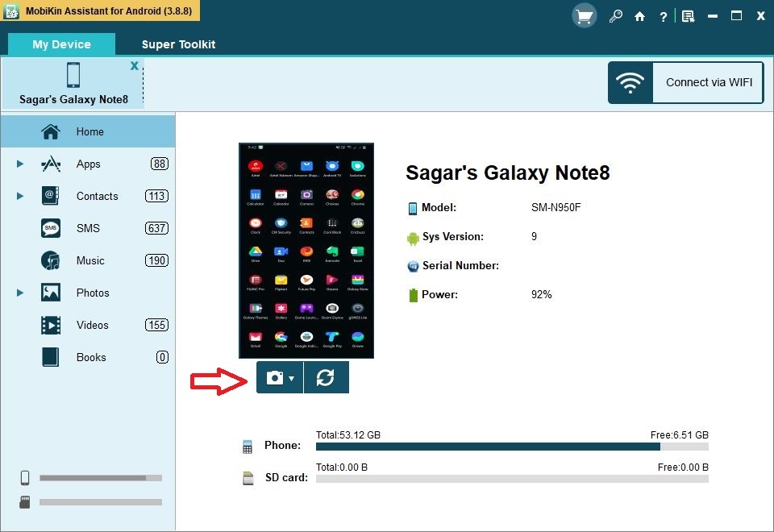Image resolution: width=774 pixels, height=532 pixels.
Task: Click the SD card storage usage bar
Action: (512, 479)
